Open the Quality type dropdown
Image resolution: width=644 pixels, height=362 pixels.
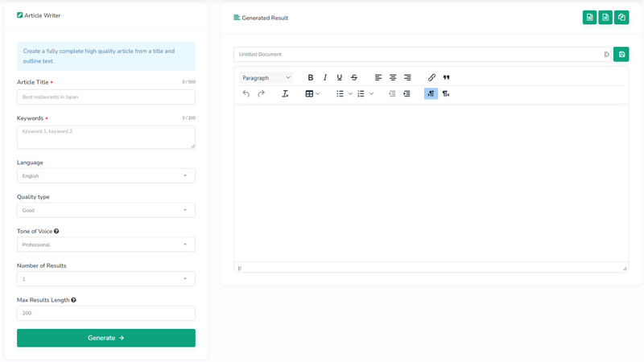pos(106,210)
